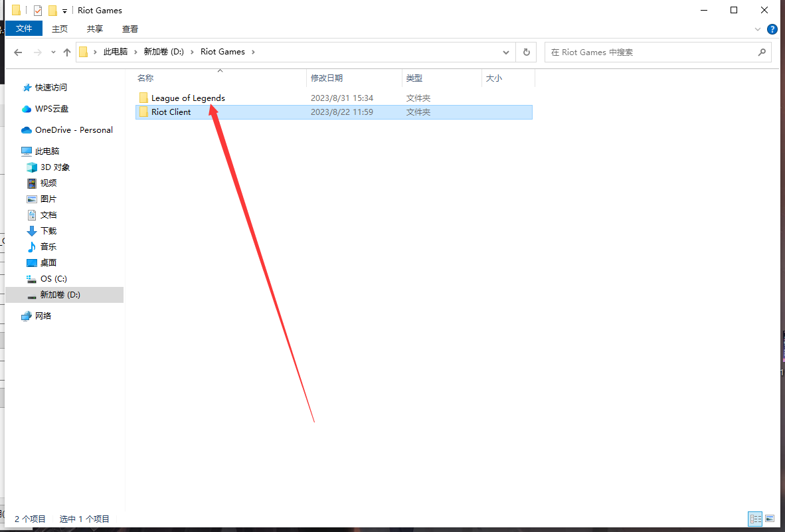
Task: Go forward with the Forward arrow
Action: pos(38,52)
